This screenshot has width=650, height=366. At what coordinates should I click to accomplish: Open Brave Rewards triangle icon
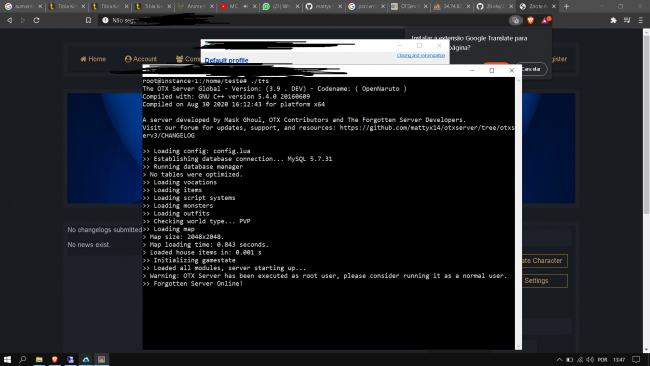tap(546, 20)
